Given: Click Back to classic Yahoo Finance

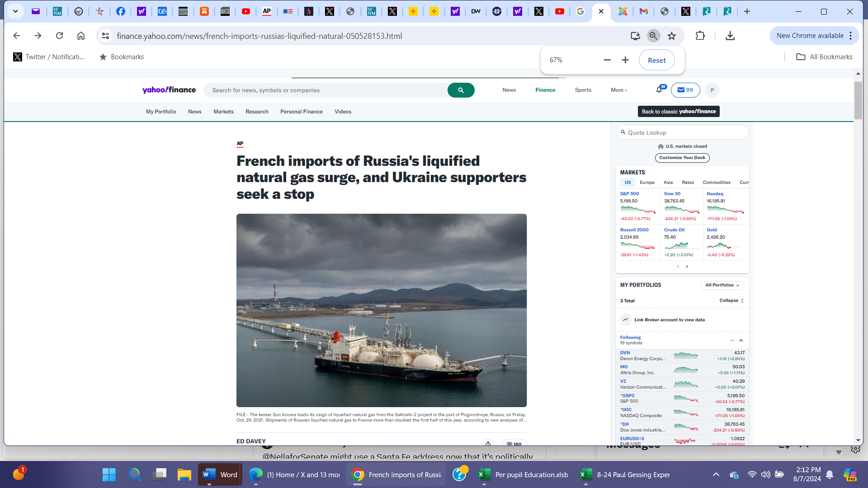Looking at the screenshot, I should pyautogui.click(x=678, y=112).
